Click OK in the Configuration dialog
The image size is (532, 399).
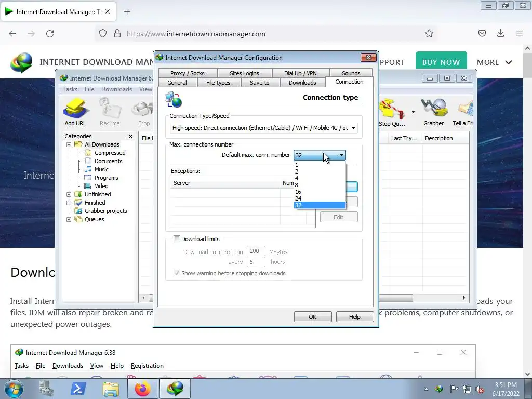[x=312, y=317]
